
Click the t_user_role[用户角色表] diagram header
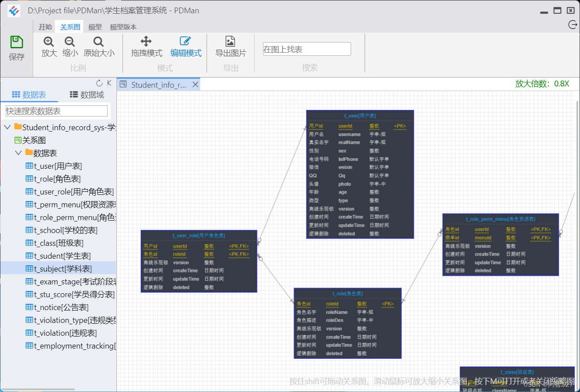click(x=199, y=236)
